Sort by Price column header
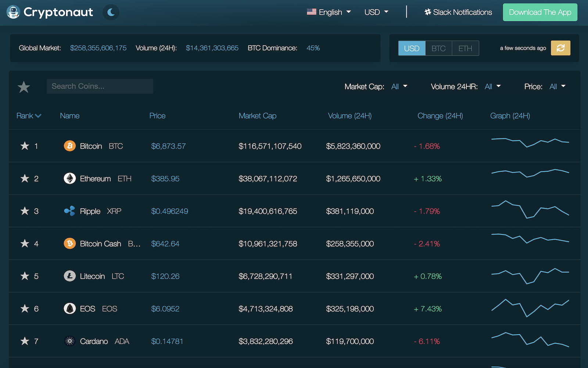 [157, 116]
